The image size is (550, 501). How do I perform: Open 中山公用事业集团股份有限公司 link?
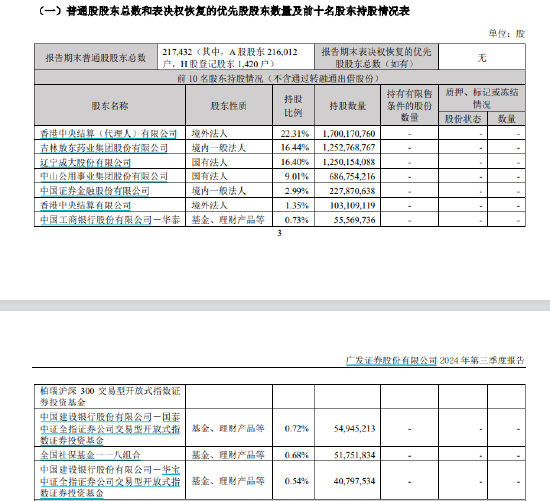[104, 176]
